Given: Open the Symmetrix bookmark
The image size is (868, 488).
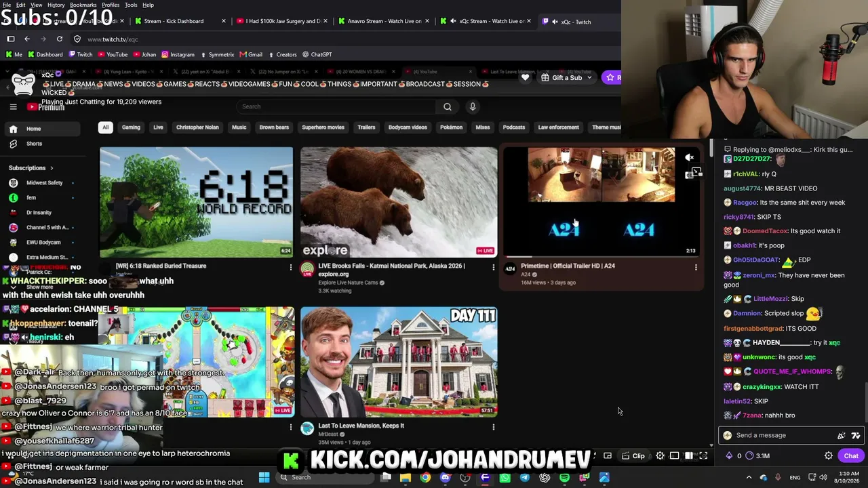Looking at the screenshot, I should tap(217, 54).
